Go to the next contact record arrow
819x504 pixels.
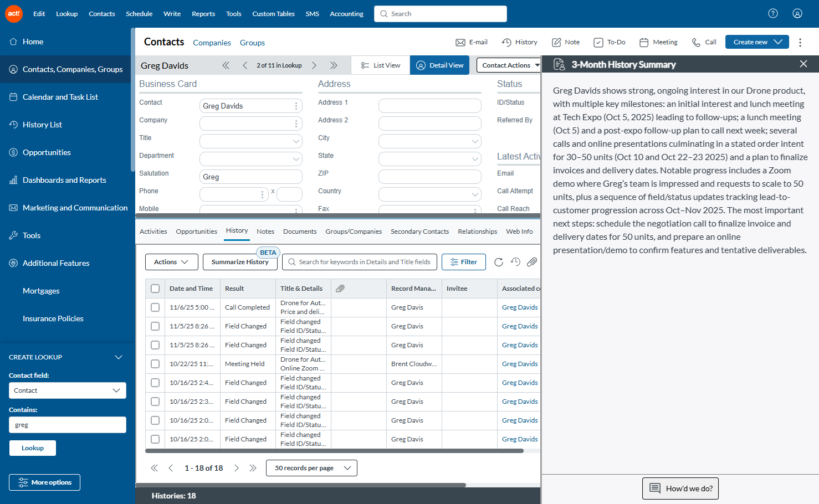point(314,65)
